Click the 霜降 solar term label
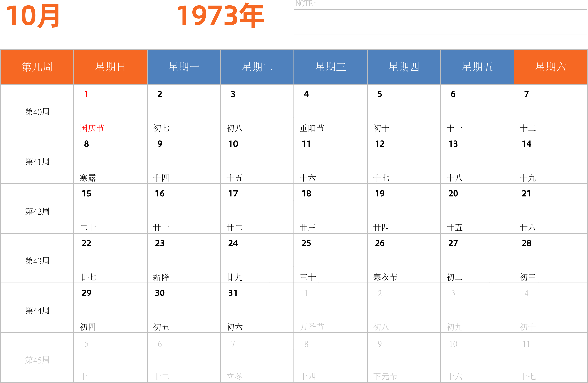The height and width of the screenshot is (383, 588). (x=161, y=277)
